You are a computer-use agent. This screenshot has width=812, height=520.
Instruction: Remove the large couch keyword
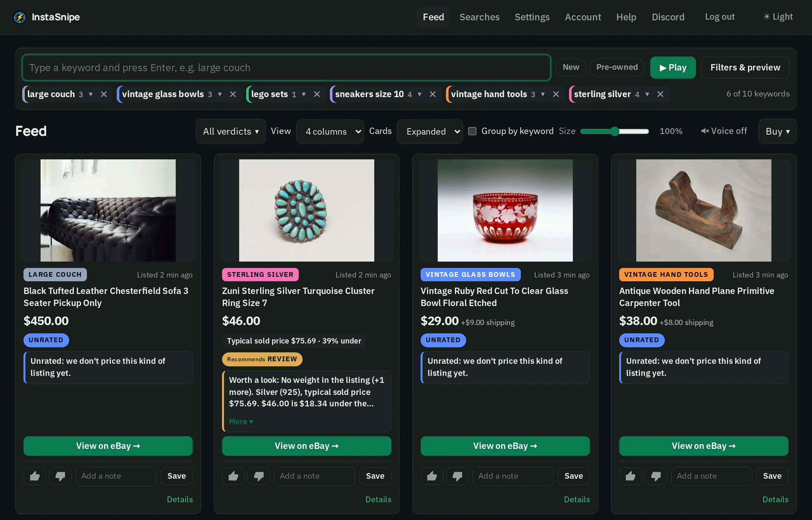pos(104,94)
